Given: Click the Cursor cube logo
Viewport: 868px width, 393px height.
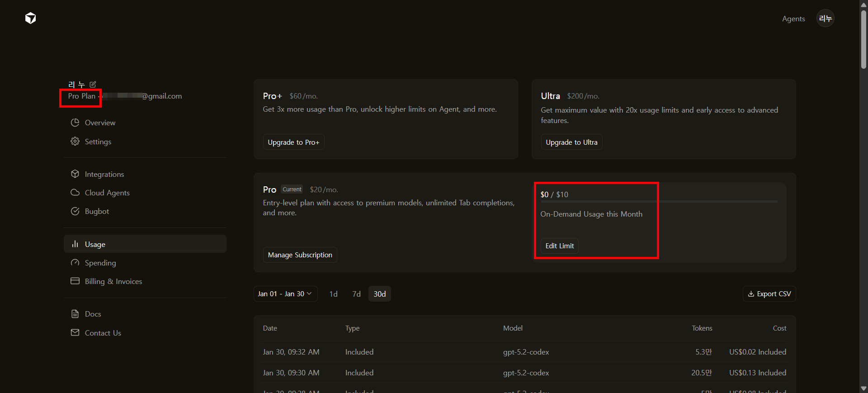Looking at the screenshot, I should coord(31,18).
